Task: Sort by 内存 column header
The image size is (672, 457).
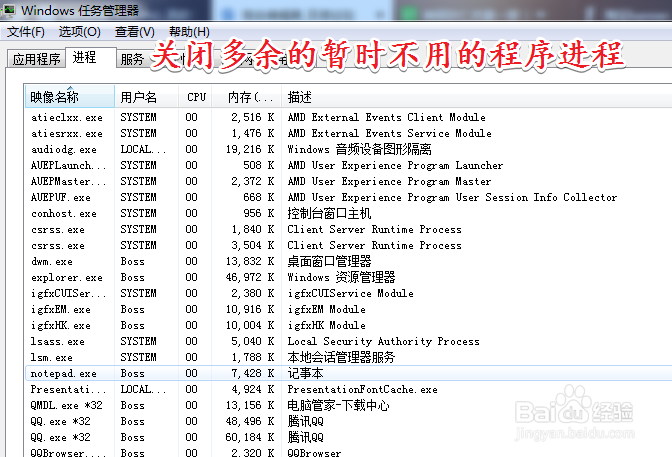Action: (x=248, y=97)
